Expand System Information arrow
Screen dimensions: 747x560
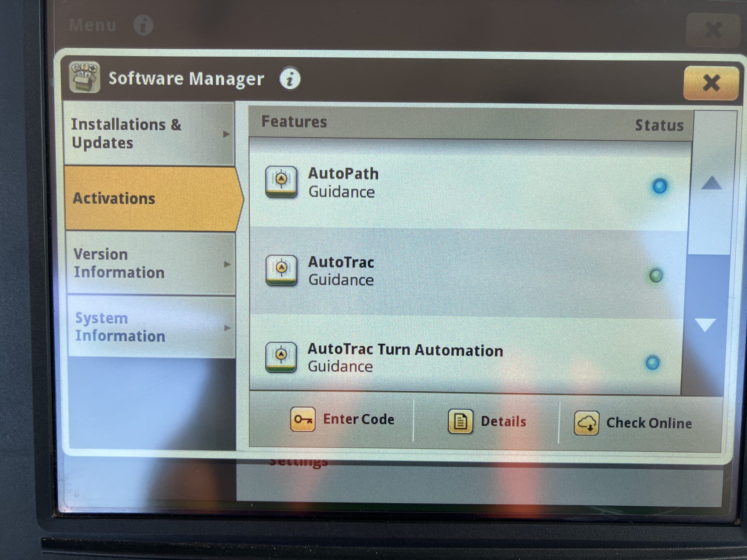[x=227, y=328]
